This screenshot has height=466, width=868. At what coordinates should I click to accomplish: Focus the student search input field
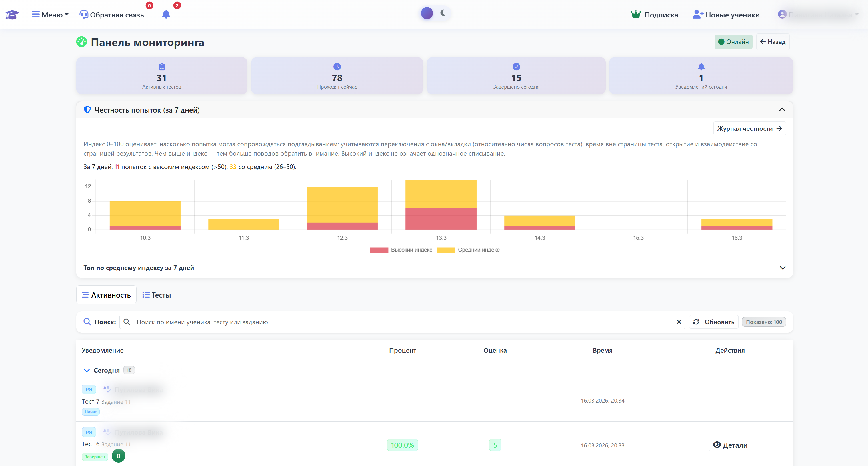402,322
